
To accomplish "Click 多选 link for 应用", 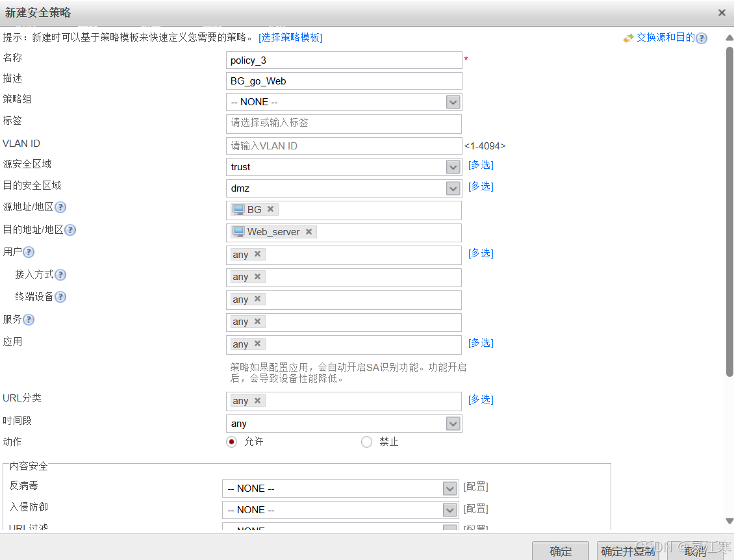I will (x=481, y=343).
